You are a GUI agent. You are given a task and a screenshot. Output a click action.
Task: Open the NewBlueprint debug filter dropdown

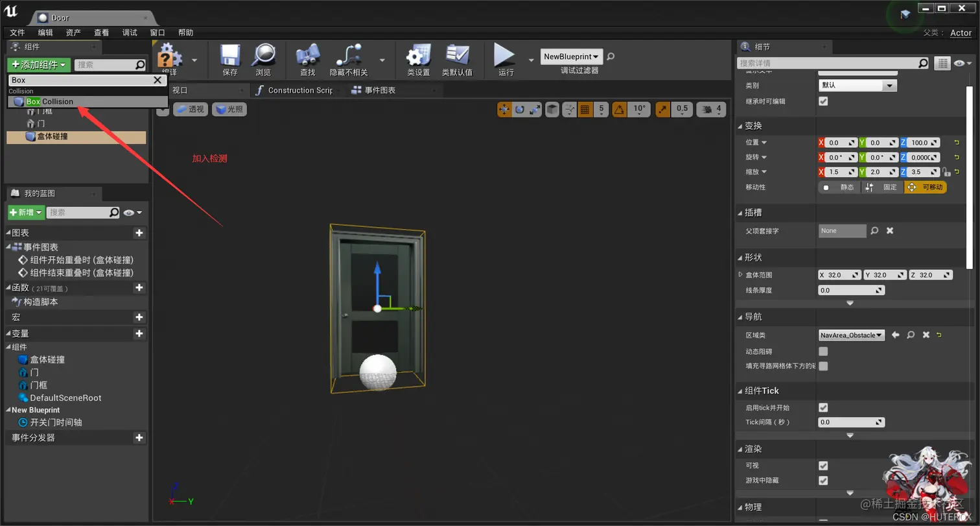point(572,56)
